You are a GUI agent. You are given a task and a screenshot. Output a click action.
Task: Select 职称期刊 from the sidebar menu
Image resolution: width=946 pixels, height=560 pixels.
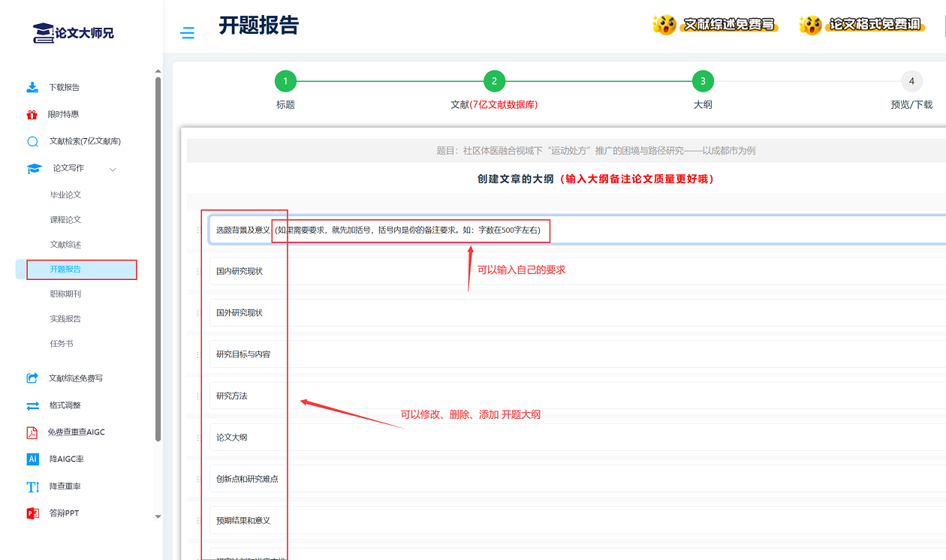coord(65,294)
